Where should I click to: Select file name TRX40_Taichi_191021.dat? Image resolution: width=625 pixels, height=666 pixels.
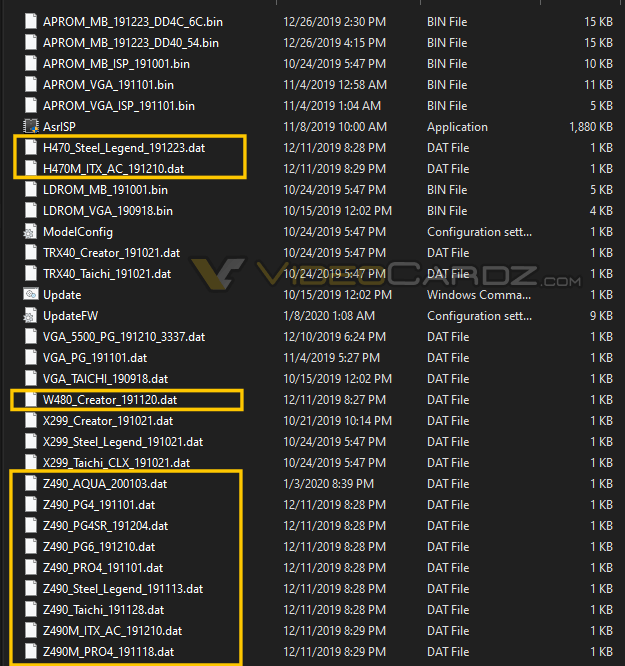pos(107,274)
